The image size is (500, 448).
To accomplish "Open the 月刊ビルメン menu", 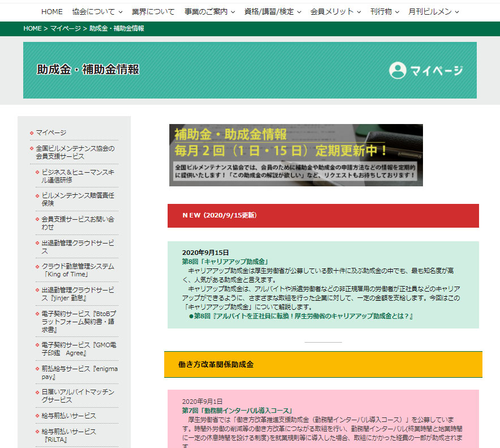I will 433,11.
